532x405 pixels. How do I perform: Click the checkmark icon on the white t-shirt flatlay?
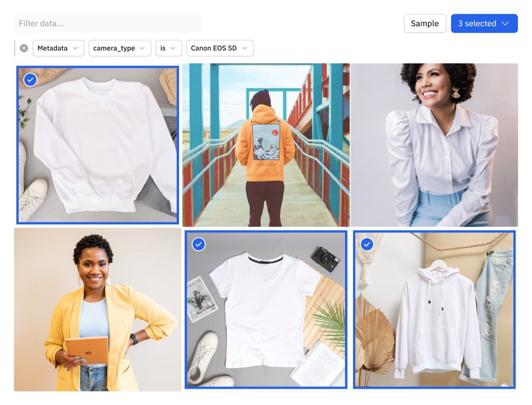(198, 244)
